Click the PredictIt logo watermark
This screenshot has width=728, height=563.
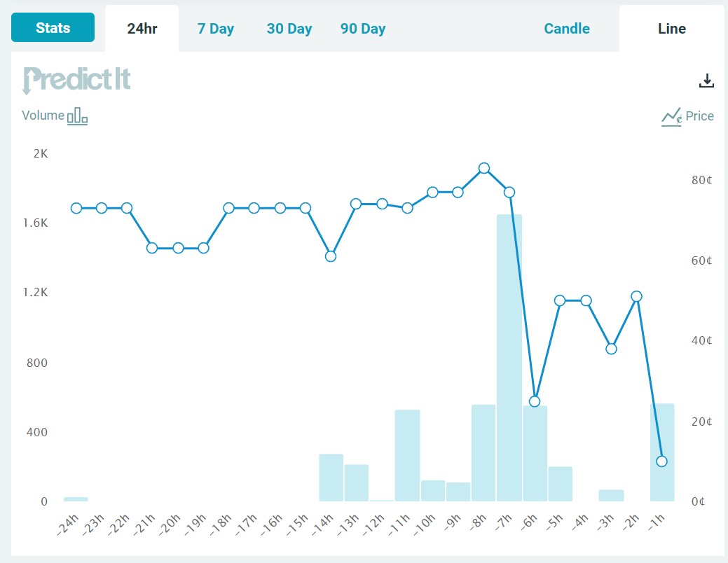76,81
